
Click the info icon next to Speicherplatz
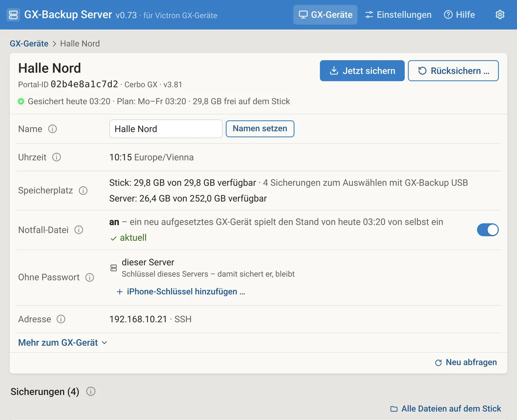pyautogui.click(x=83, y=190)
